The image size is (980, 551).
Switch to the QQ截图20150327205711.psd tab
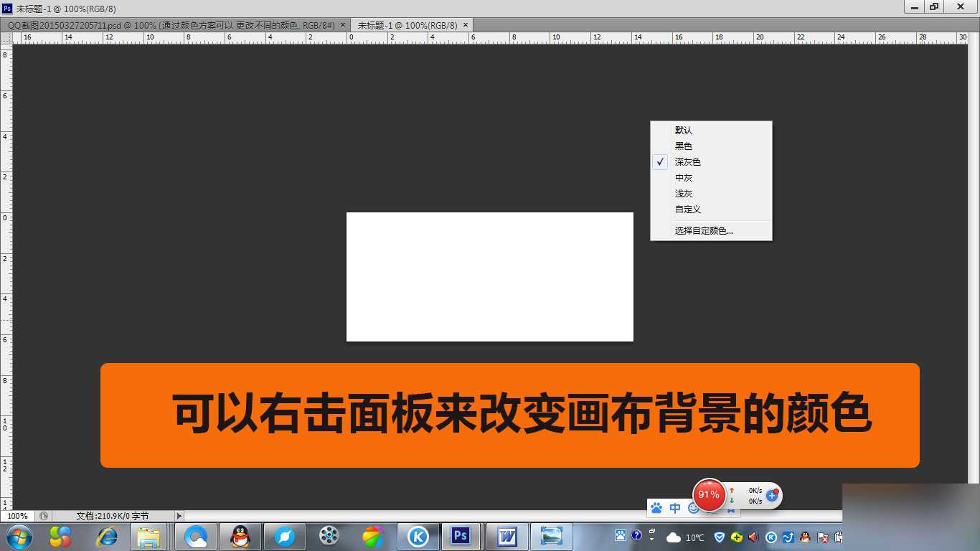pyautogui.click(x=176, y=24)
